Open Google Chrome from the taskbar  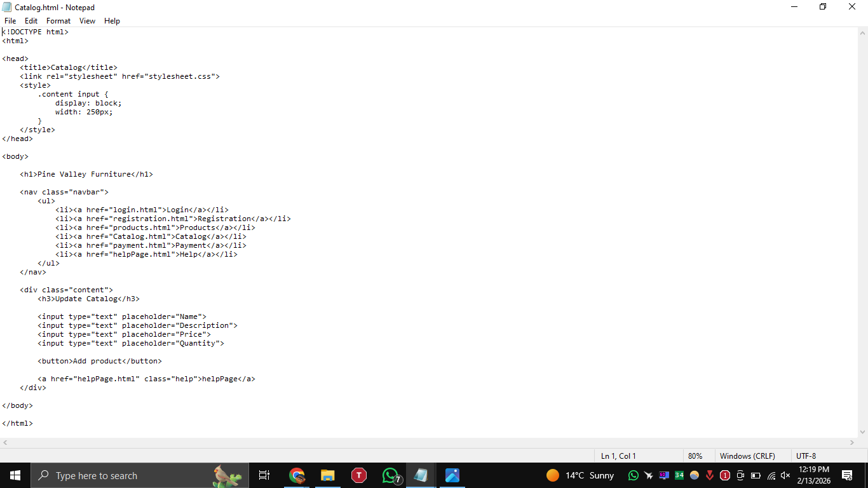click(297, 475)
